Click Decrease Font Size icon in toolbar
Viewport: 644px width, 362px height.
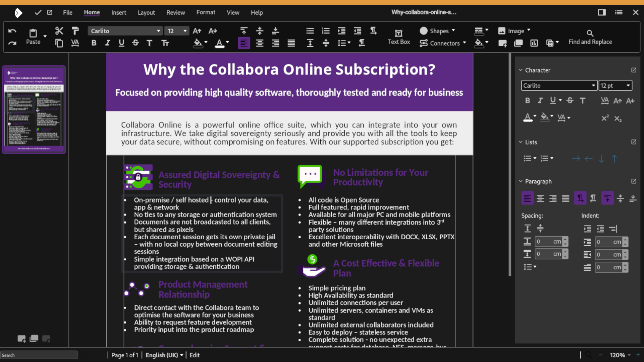pos(213,31)
